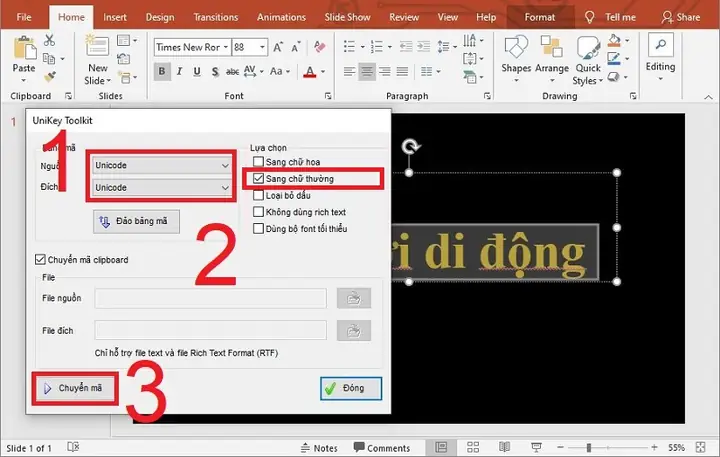Open the File tab
Viewport: 720px width, 457px height.
tap(24, 17)
